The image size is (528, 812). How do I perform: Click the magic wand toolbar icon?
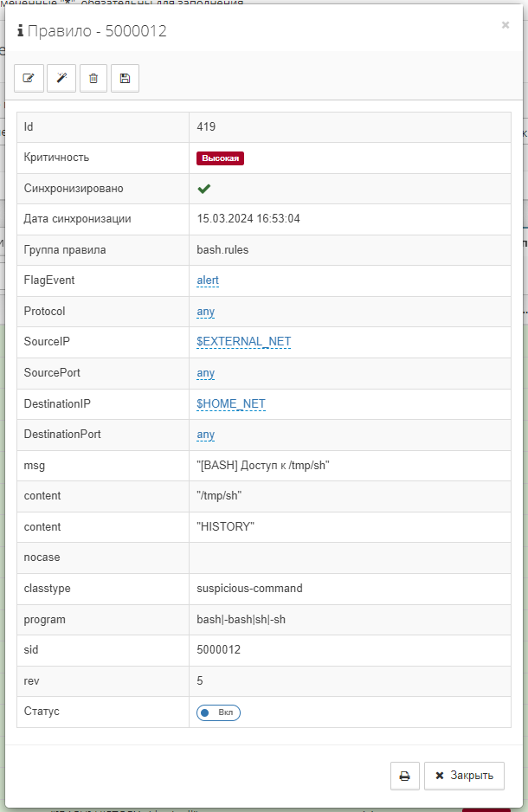pyautogui.click(x=61, y=78)
